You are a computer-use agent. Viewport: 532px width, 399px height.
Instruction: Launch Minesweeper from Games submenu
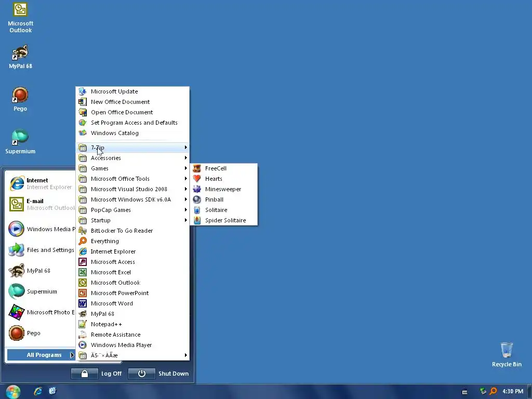click(223, 189)
